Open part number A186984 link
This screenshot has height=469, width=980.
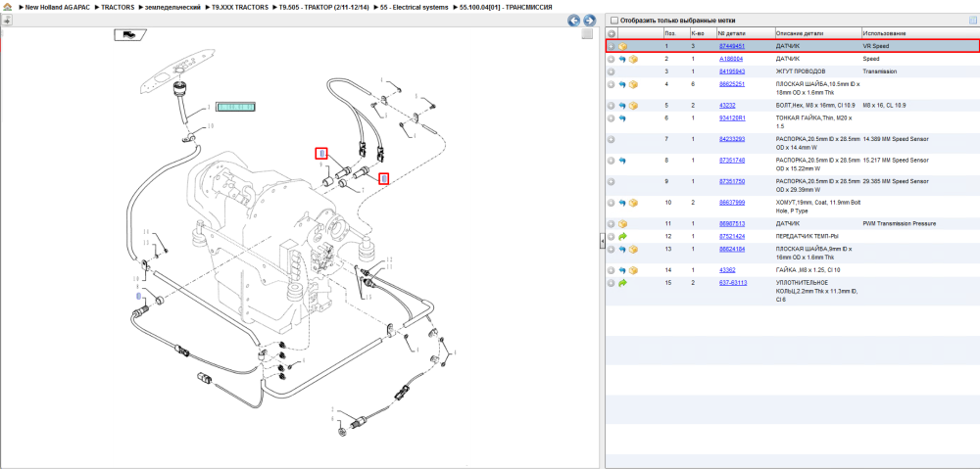click(x=731, y=59)
